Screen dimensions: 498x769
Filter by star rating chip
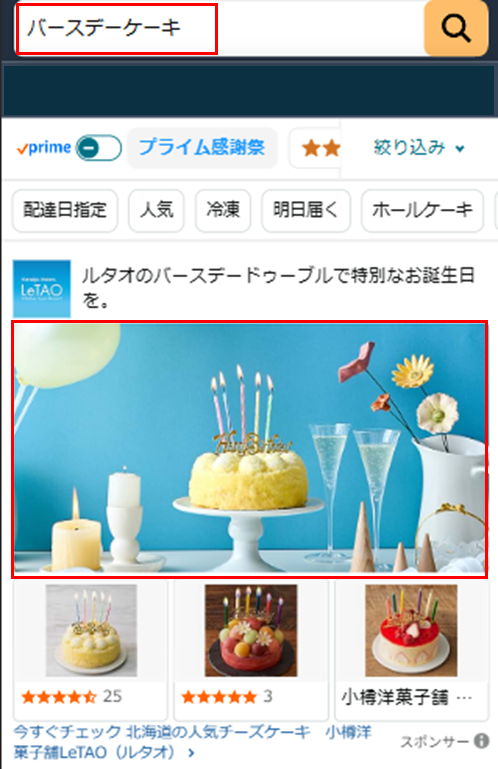click(x=316, y=148)
